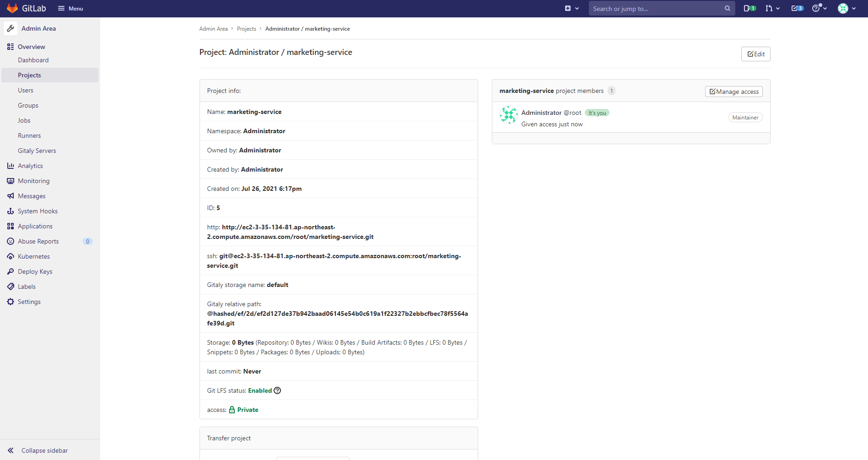The image size is (868, 460).
Task: Click the Messages megaphone icon
Action: [11, 196]
